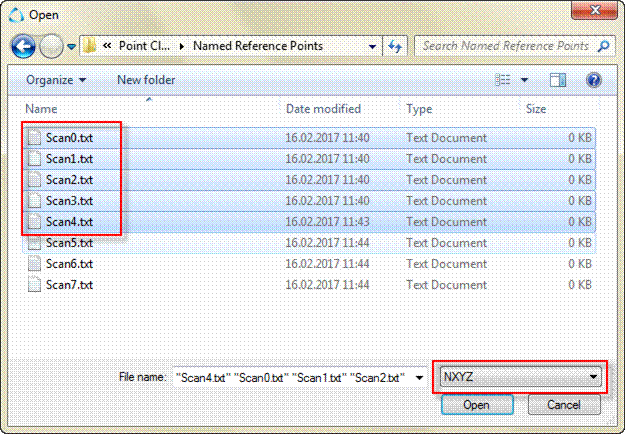This screenshot has width=625, height=434.
Task: Click the Cancel button
Action: [x=563, y=405]
